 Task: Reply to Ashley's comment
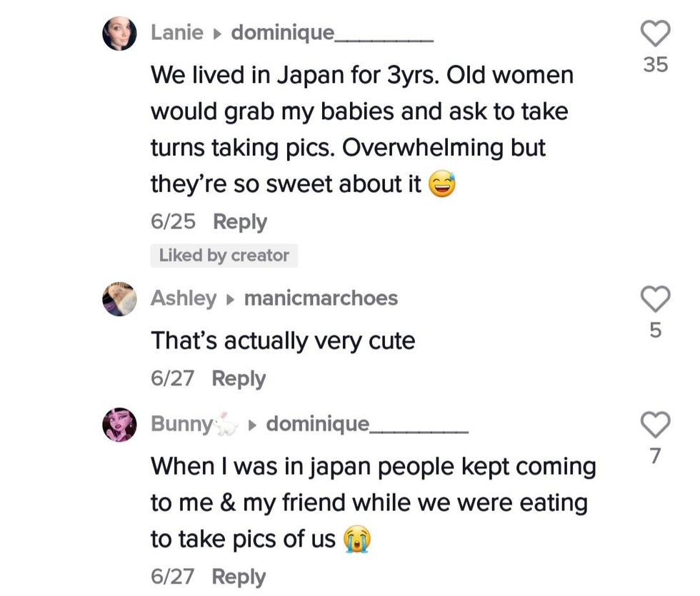click(238, 378)
